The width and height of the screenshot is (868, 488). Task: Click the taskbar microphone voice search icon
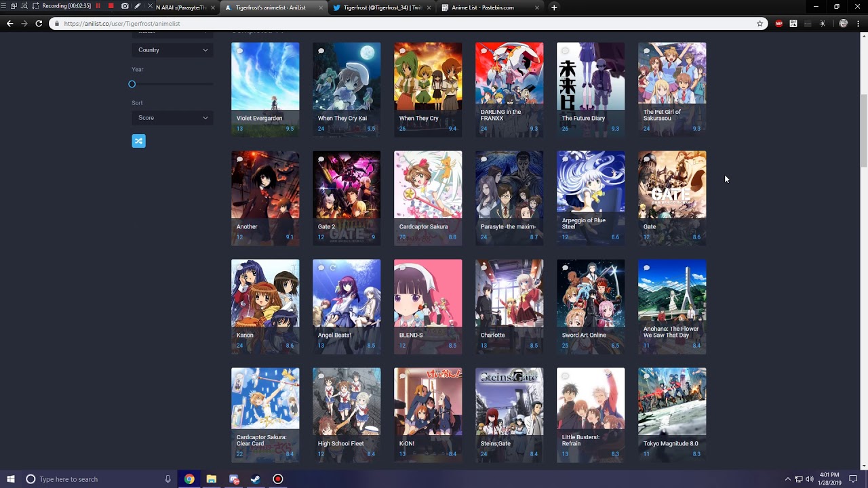(168, 479)
